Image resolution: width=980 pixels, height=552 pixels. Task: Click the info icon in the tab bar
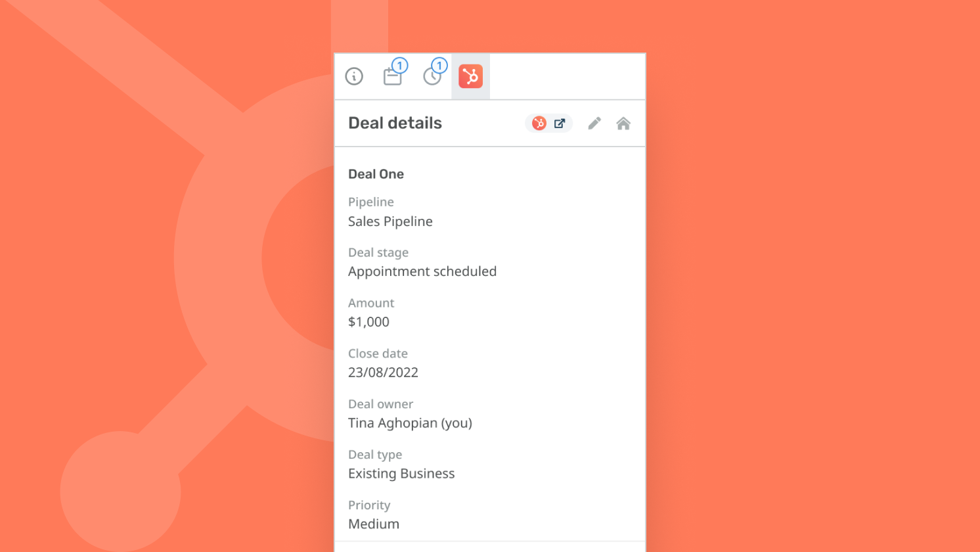tap(354, 76)
